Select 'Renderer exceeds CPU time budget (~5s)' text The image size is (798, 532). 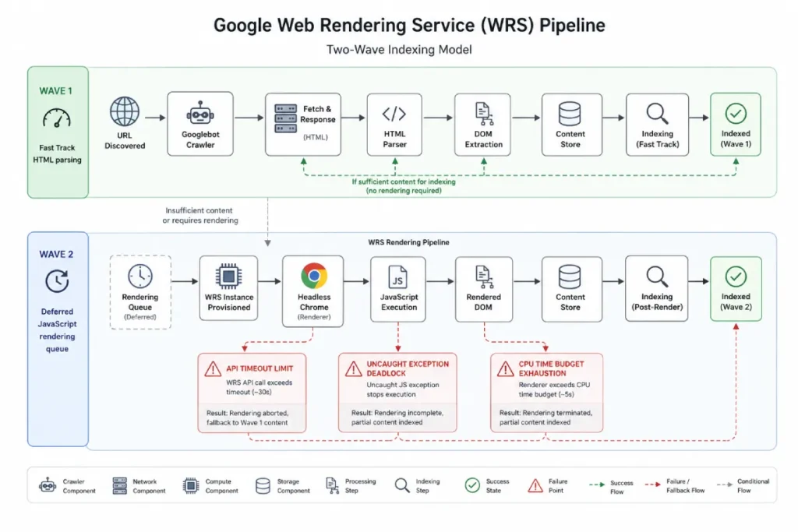point(554,389)
